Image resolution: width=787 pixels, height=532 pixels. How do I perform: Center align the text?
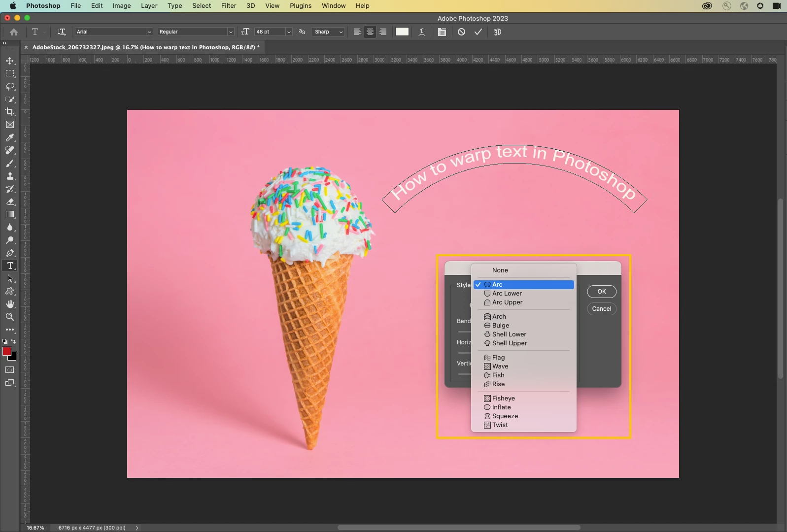point(370,32)
